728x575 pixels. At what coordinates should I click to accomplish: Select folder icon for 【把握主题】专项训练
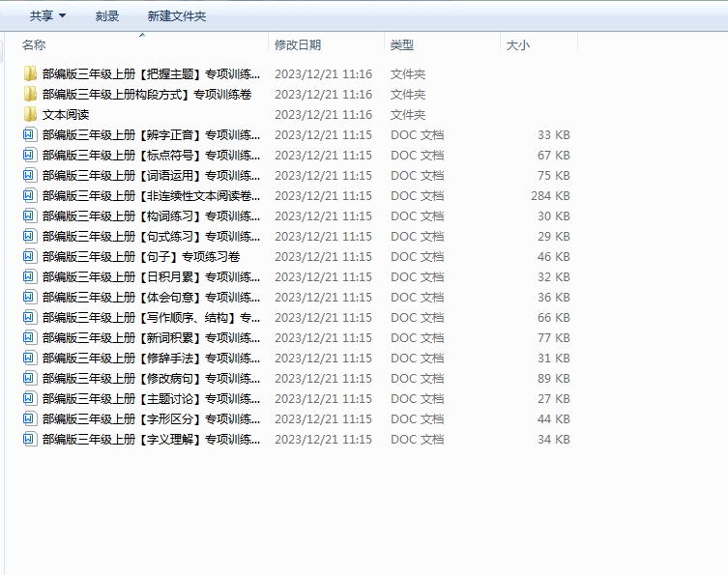(30, 73)
